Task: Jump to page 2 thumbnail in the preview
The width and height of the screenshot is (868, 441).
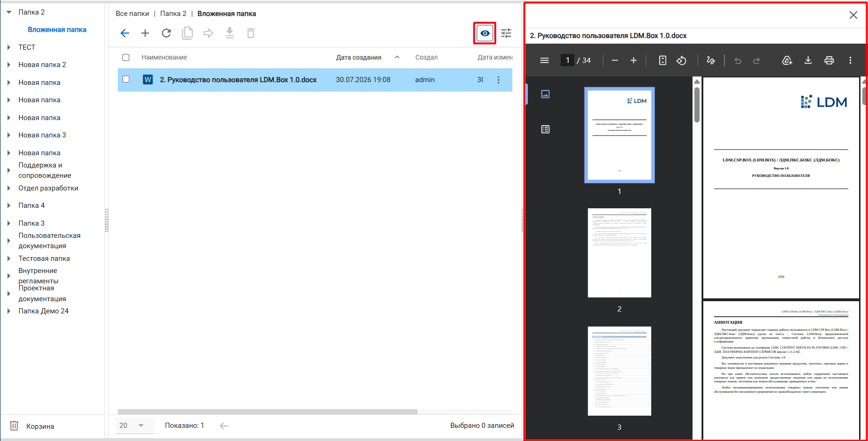Action: tap(619, 253)
